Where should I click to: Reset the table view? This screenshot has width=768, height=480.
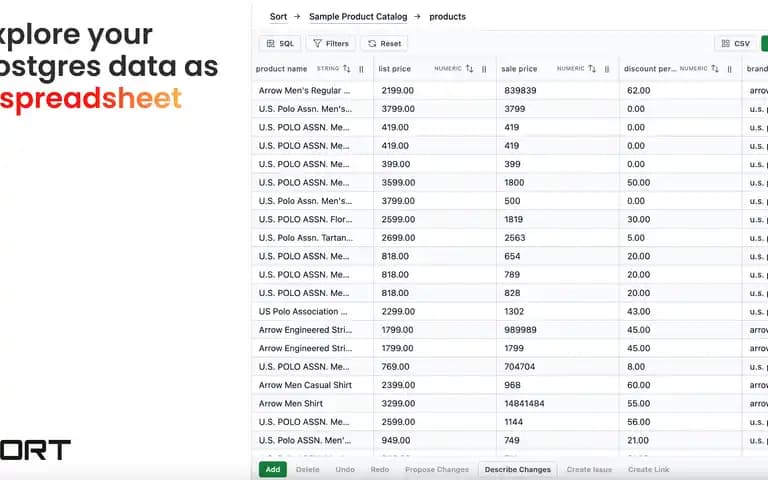(x=384, y=44)
